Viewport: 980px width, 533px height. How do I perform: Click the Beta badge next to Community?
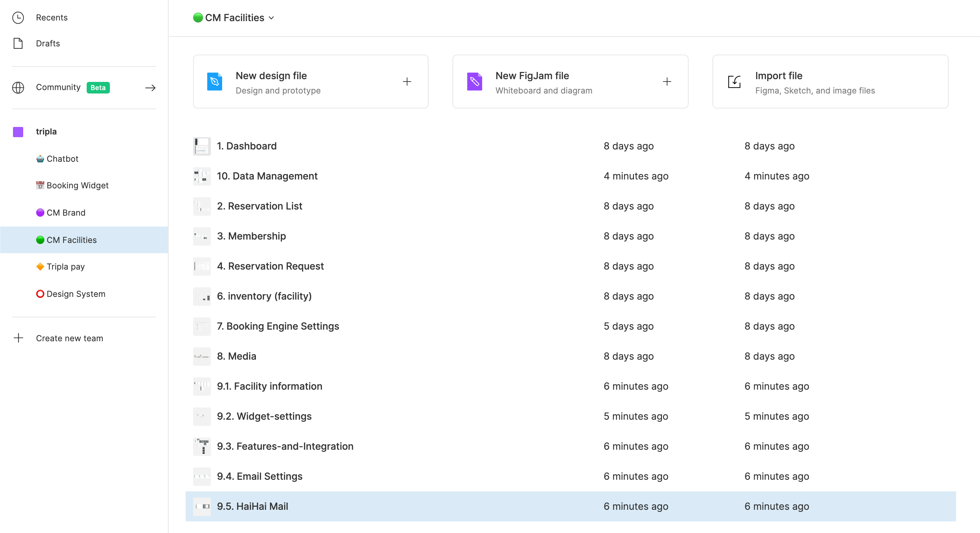pos(98,87)
